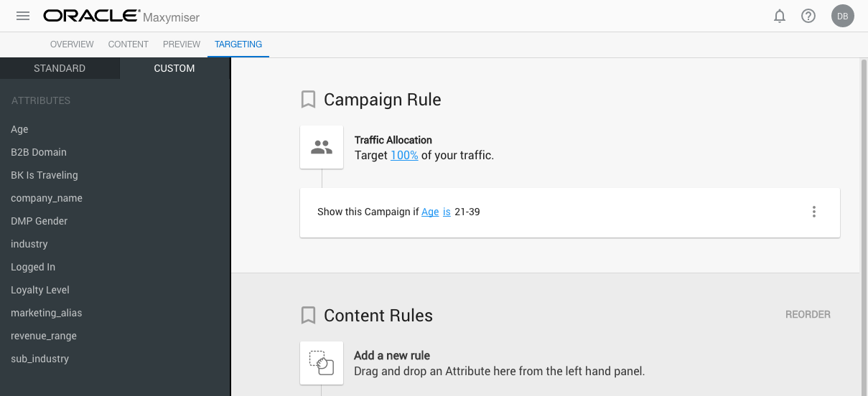
Task: Open the campaign rule three-dot menu
Action: pyautogui.click(x=814, y=212)
